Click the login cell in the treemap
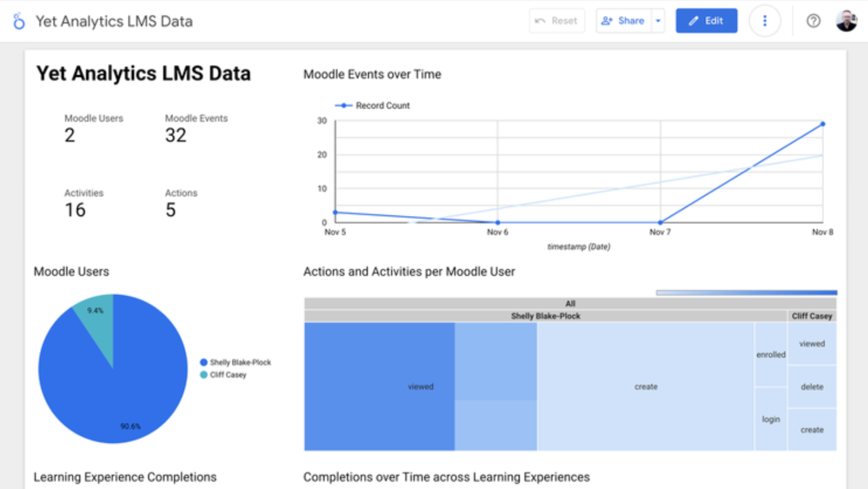The image size is (868, 489). pos(771,419)
